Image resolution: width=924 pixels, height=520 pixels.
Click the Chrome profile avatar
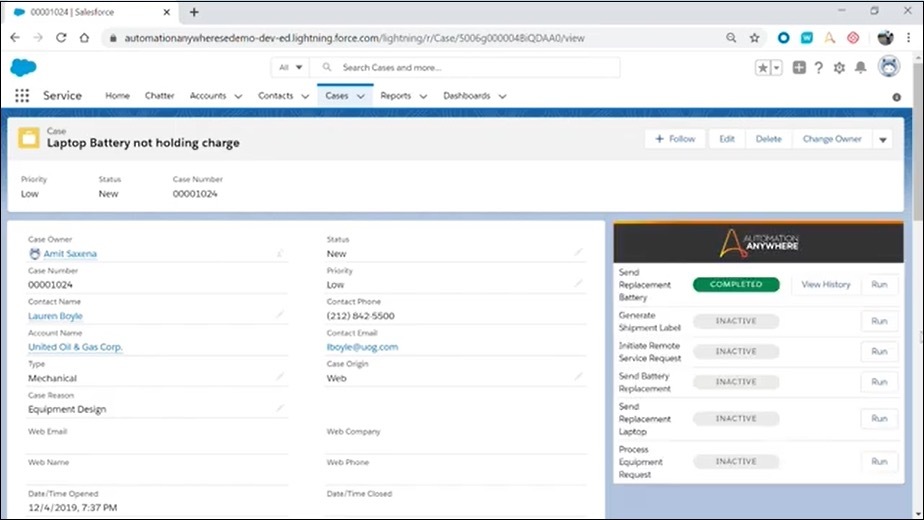click(x=885, y=38)
